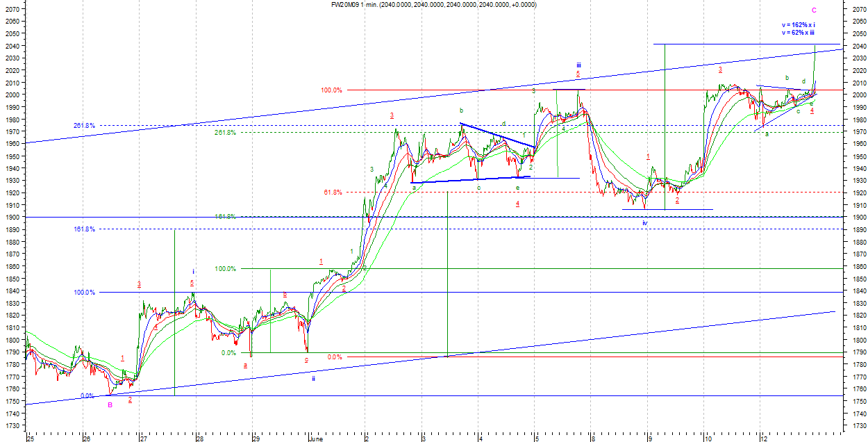Select the blue ii wave label
868x442 pixels.
(x=313, y=379)
